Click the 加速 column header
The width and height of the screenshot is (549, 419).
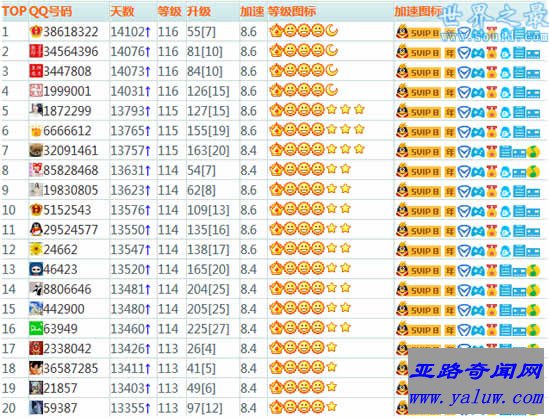[x=252, y=12]
